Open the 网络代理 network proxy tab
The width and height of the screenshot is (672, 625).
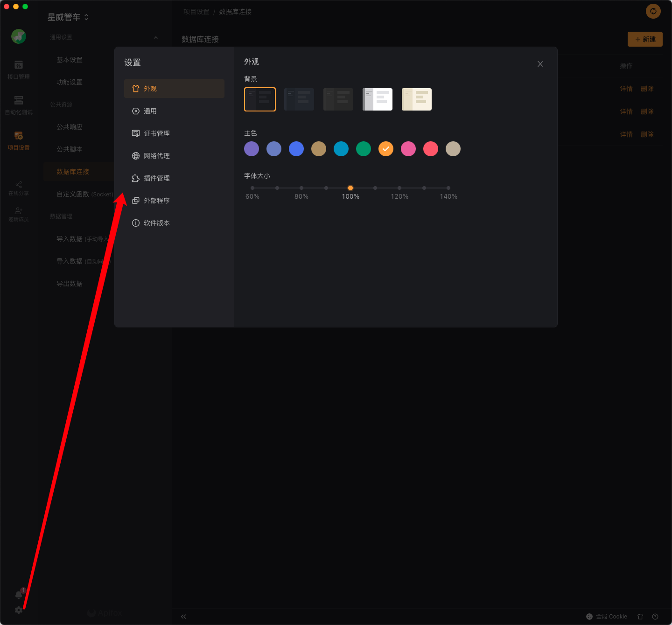tap(174, 156)
